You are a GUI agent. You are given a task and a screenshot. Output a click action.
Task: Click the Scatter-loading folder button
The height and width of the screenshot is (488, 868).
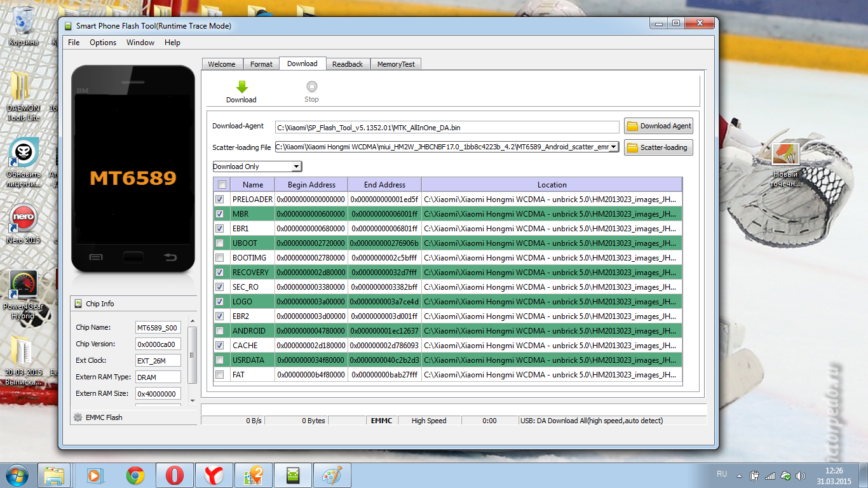[x=658, y=147]
